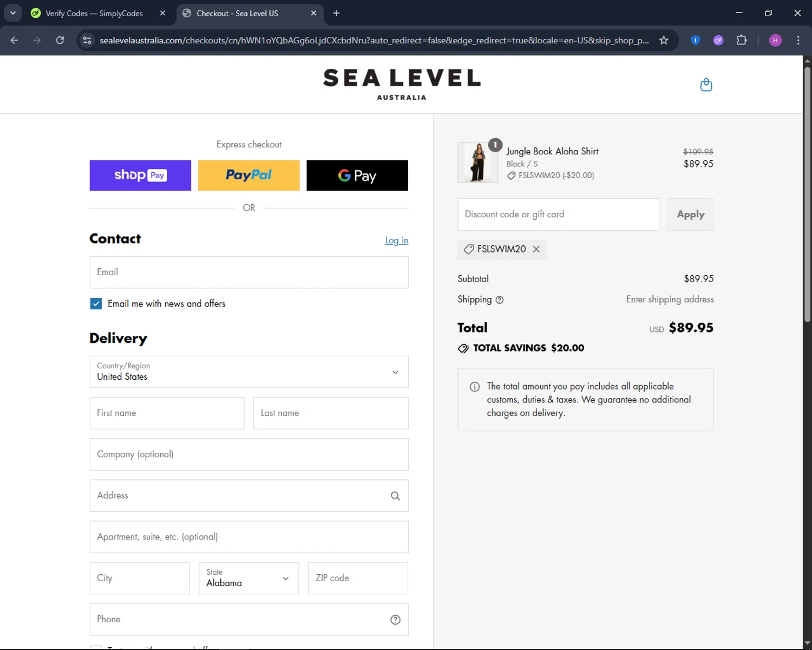This screenshot has height=650, width=812.
Task: Click the phone field help icon
Action: pos(395,620)
